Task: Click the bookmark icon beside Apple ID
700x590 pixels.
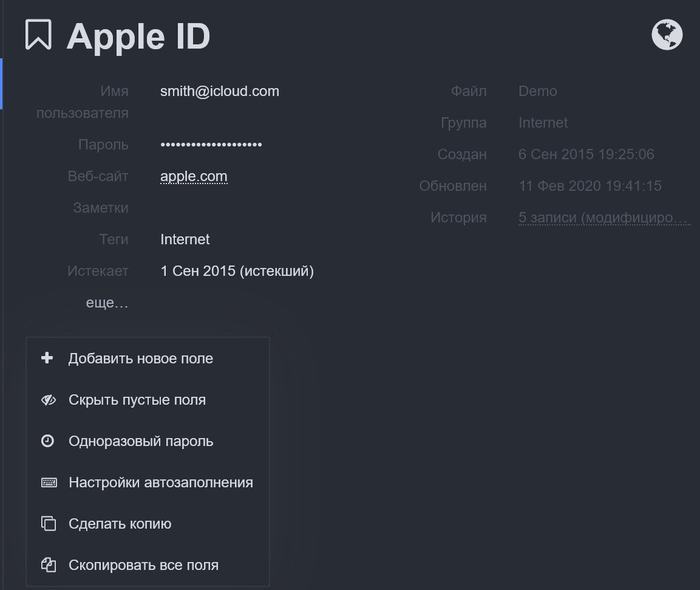Action: tap(38, 35)
